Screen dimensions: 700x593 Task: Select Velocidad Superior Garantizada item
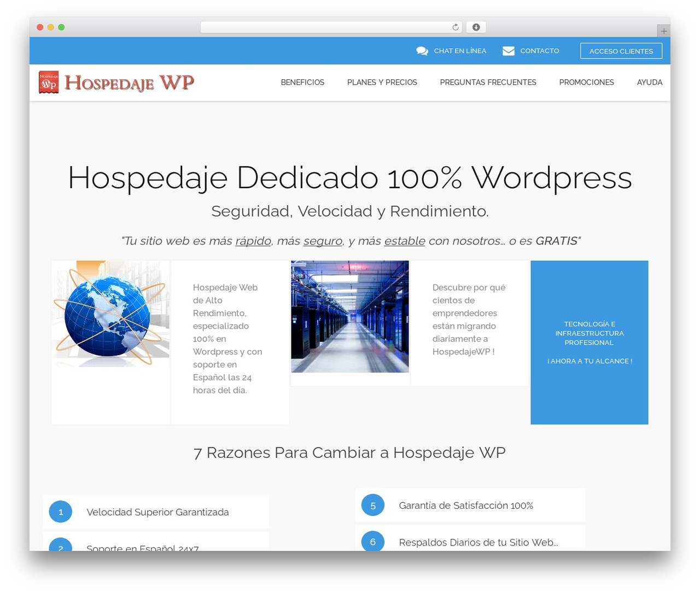tap(156, 512)
